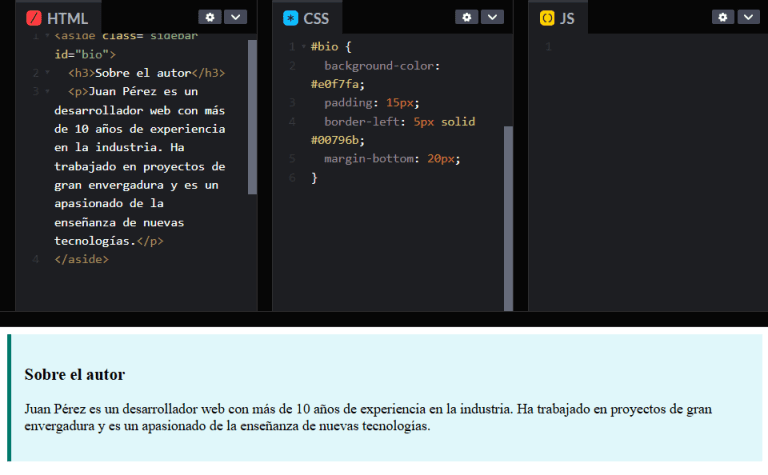
Task: Fold the h3 line in HTML editor
Action: coord(46,73)
